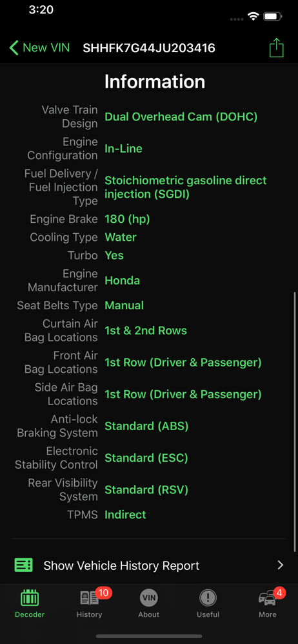Open the Useful exclamation icon

click(x=208, y=598)
